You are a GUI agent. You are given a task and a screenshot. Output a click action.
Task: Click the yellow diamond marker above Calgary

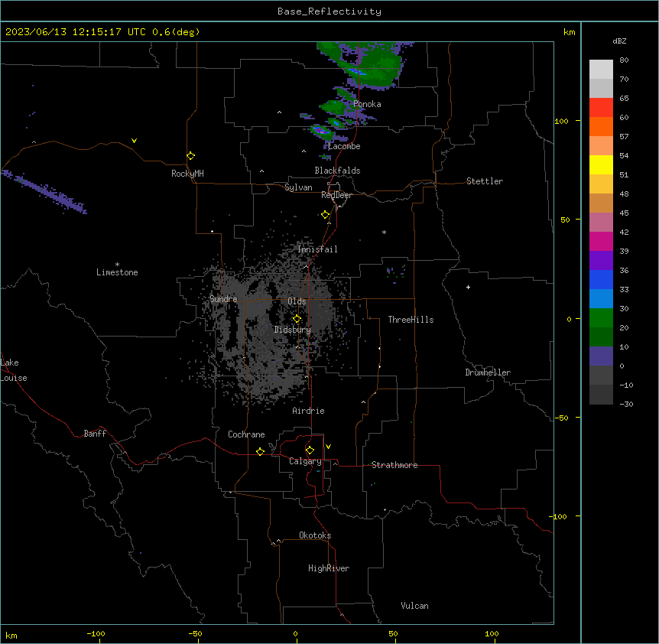(x=310, y=450)
